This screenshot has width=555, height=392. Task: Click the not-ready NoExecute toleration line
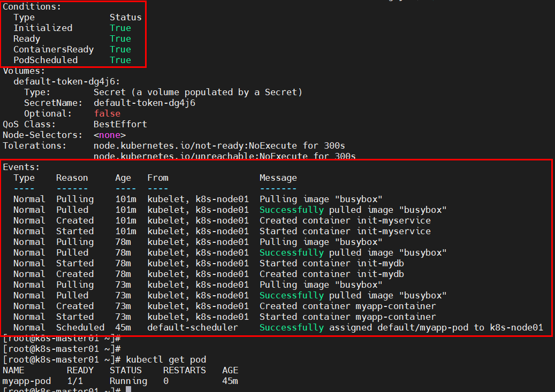pos(219,146)
